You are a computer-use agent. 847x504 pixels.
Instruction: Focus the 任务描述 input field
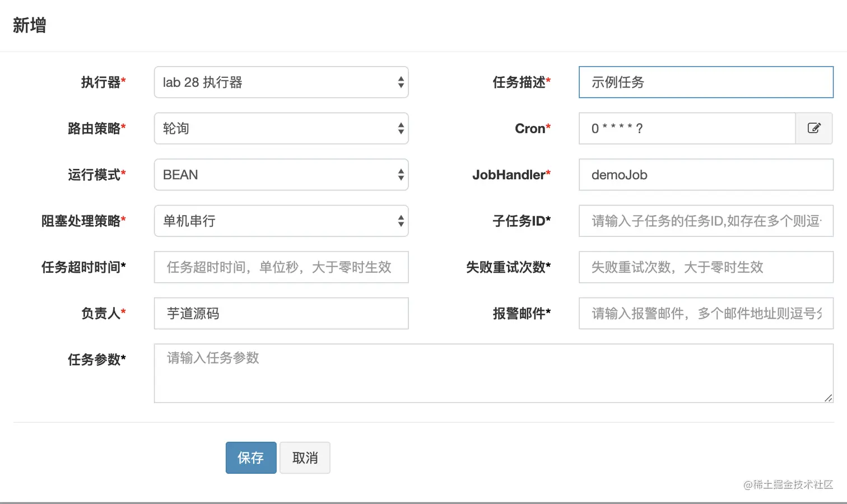pos(706,82)
